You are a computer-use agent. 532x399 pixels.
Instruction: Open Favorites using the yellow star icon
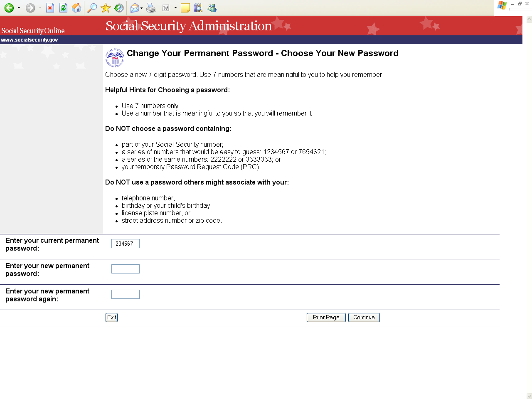(x=106, y=8)
